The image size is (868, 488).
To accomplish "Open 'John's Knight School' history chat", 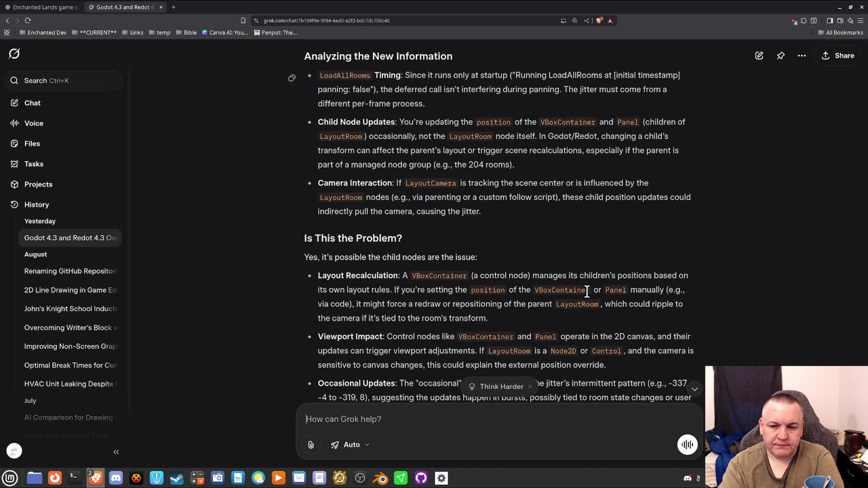I will click(71, 309).
